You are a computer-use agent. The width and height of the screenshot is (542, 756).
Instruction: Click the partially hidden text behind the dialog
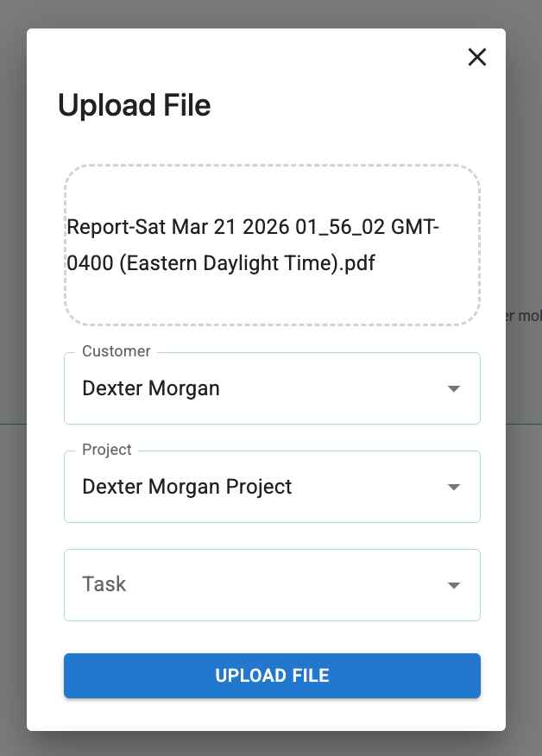(x=524, y=316)
